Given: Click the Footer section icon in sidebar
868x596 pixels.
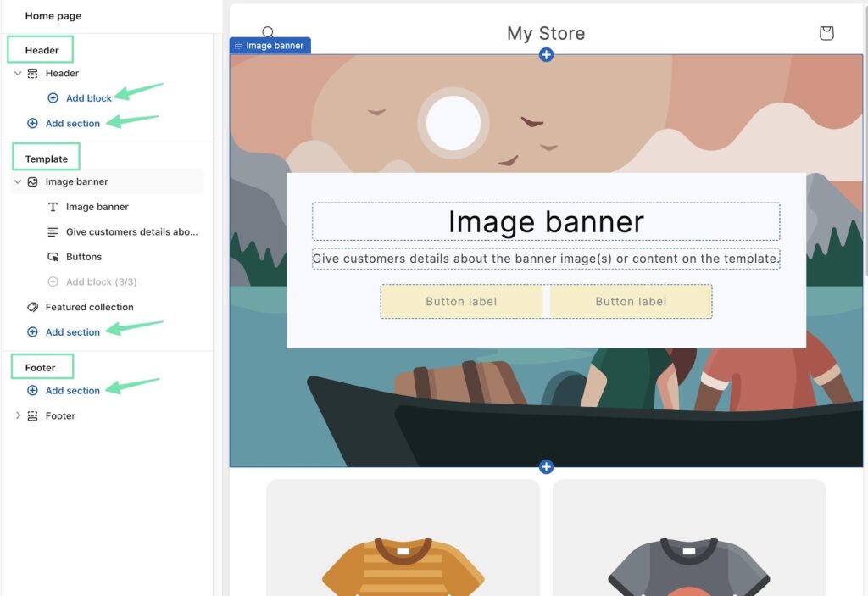Looking at the screenshot, I should point(32,416).
